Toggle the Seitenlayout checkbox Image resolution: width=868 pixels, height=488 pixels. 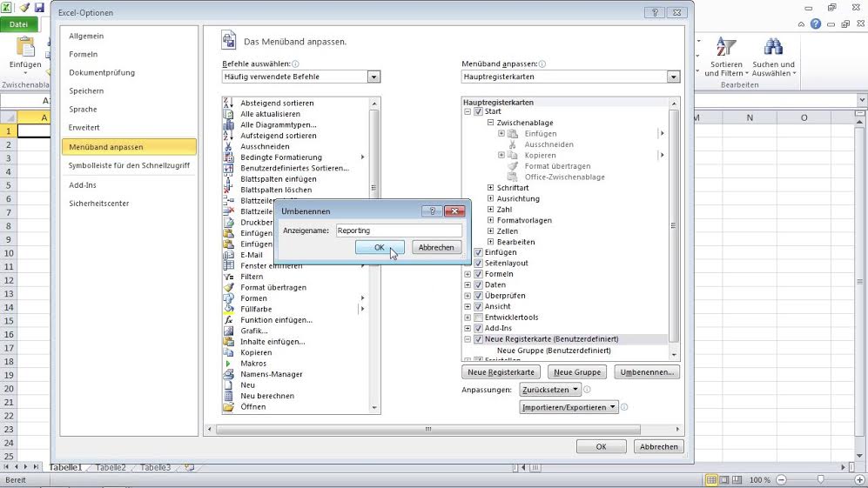(479, 263)
